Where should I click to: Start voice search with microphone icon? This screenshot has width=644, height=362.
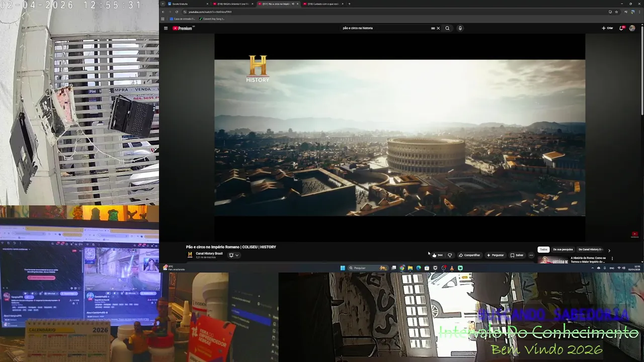point(460,28)
